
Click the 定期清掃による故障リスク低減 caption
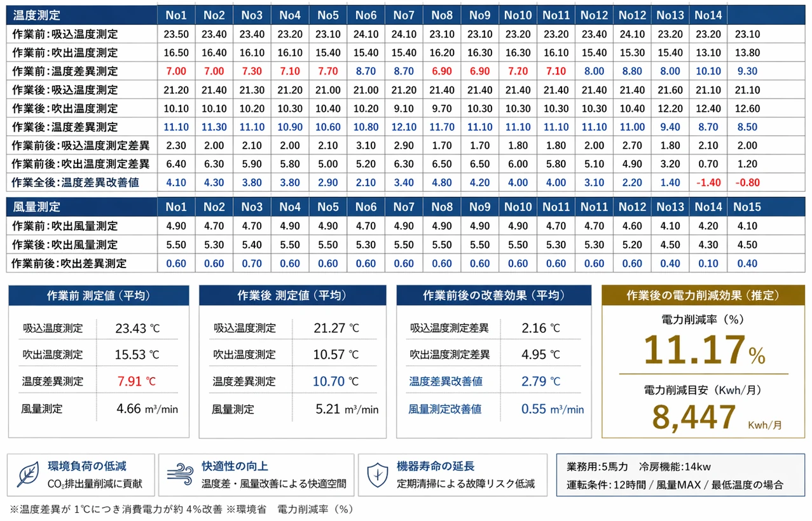(466, 484)
